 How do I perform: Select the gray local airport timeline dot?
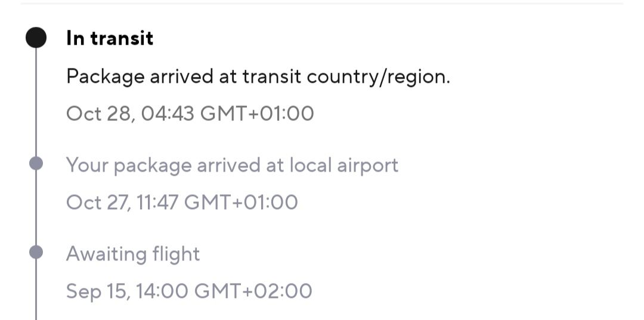click(36, 163)
